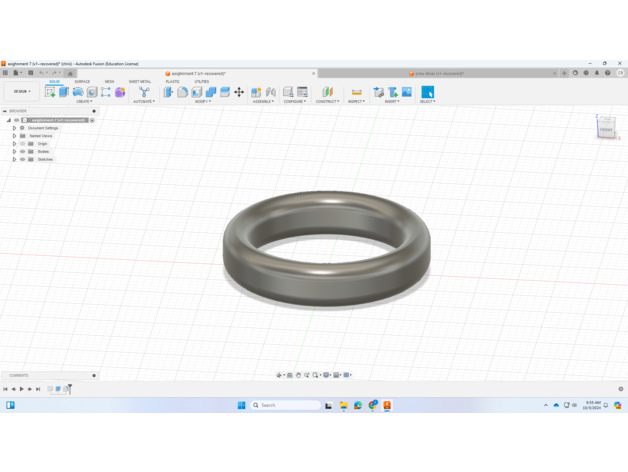Click the Front face of the ViewCube
The height and width of the screenshot is (472, 628).
(x=605, y=129)
